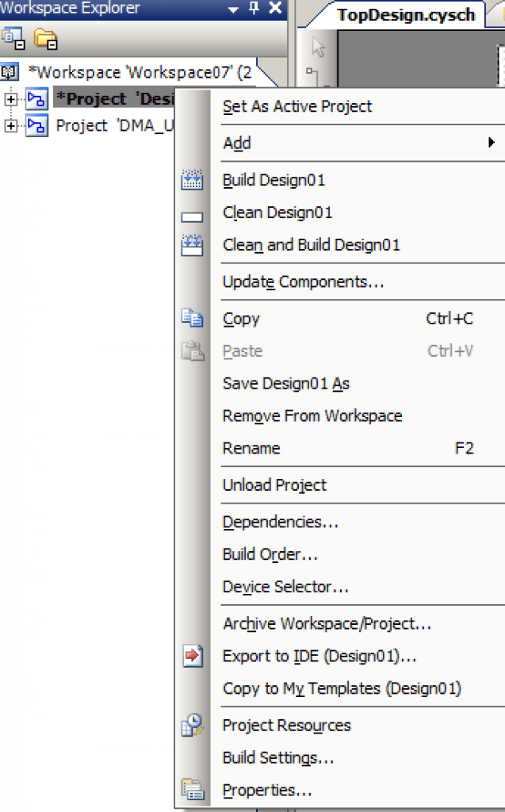Viewport: 505px width, 812px height.
Task: Select Build Settings... option
Action: pos(278,757)
